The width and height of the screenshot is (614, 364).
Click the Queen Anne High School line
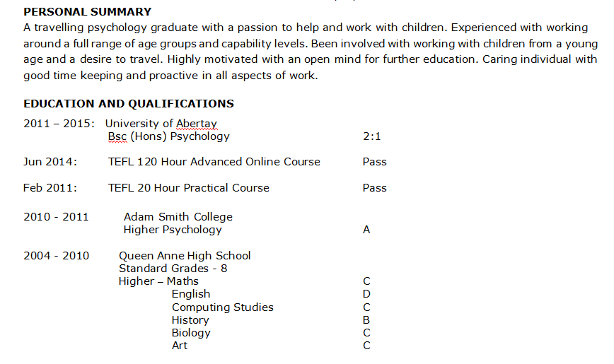(x=185, y=256)
